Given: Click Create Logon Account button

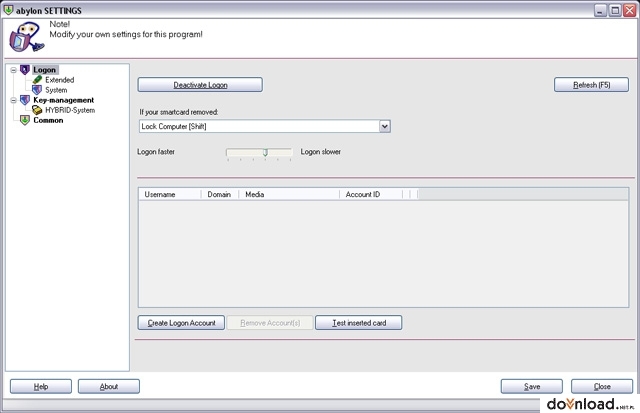Looking at the screenshot, I should pyautogui.click(x=181, y=323).
